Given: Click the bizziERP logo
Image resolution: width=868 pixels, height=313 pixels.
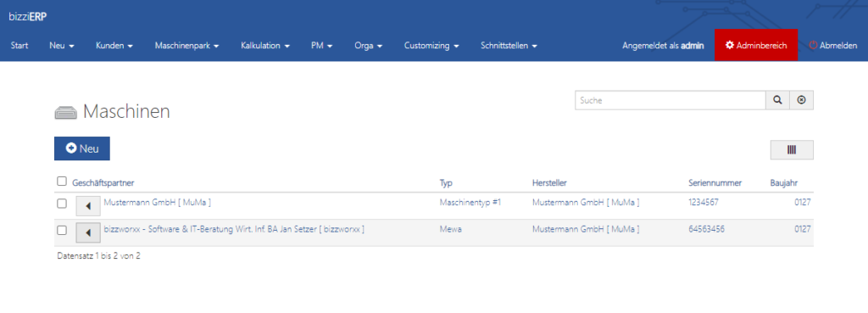Looking at the screenshot, I should [28, 17].
